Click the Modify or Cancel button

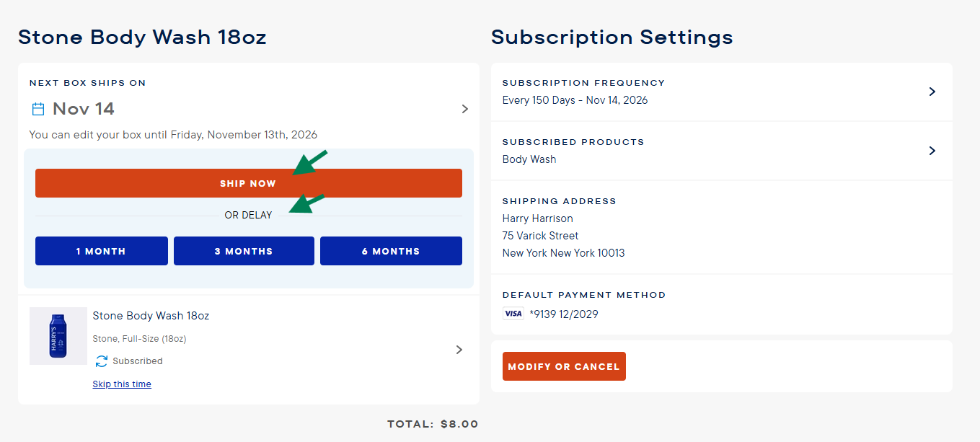coord(564,366)
